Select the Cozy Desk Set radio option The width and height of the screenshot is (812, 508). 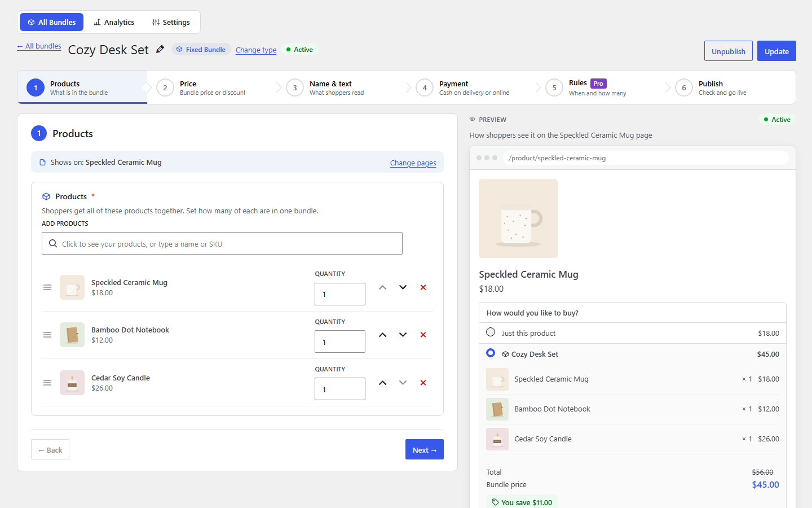click(x=491, y=353)
